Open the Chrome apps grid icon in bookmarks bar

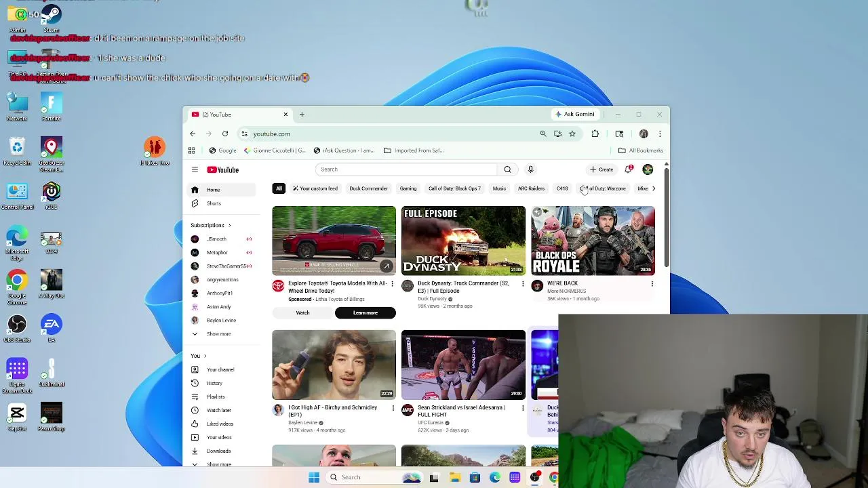pyautogui.click(x=191, y=150)
